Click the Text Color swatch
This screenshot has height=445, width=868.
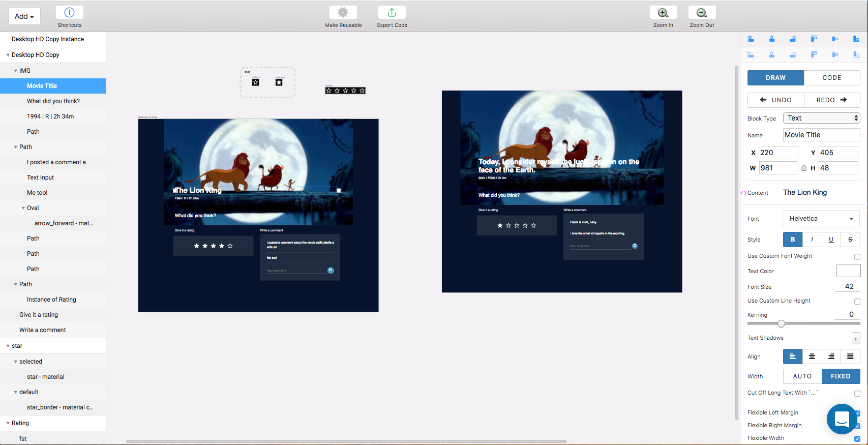point(848,271)
